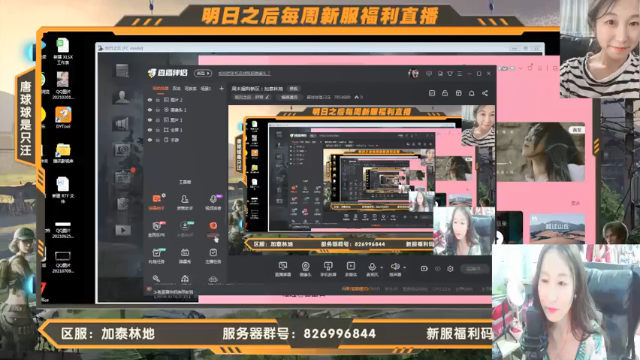Mute the speaker in the bottom toolbar
The image size is (640, 360).
click(x=395, y=268)
